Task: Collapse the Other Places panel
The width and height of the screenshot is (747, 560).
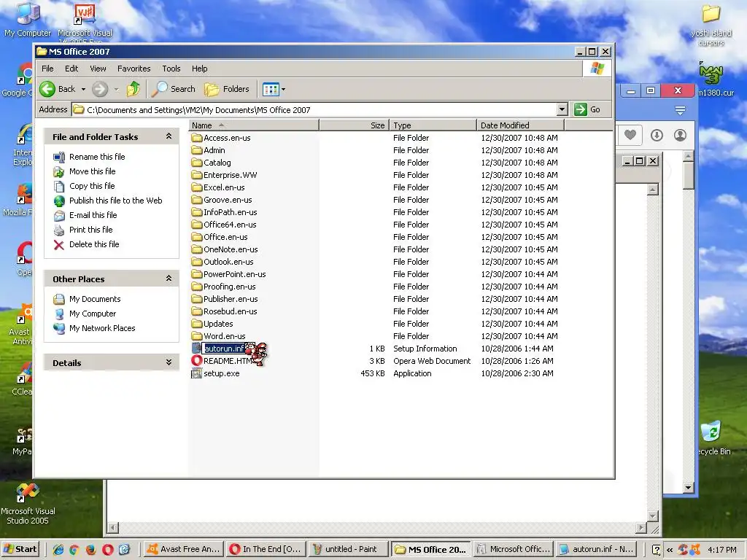Action: [x=169, y=279]
